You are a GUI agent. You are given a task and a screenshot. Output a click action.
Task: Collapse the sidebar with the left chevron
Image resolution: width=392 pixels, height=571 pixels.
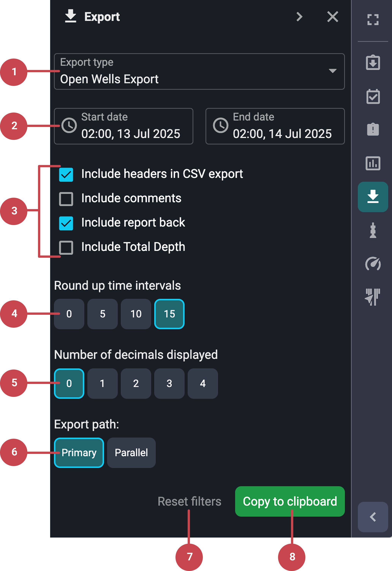point(373,517)
